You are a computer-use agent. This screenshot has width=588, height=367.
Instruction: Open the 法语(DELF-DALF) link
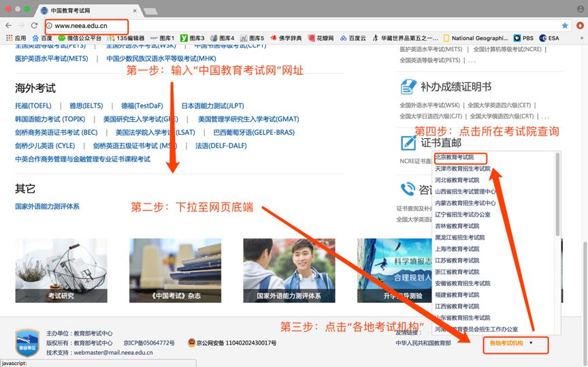click(x=221, y=146)
